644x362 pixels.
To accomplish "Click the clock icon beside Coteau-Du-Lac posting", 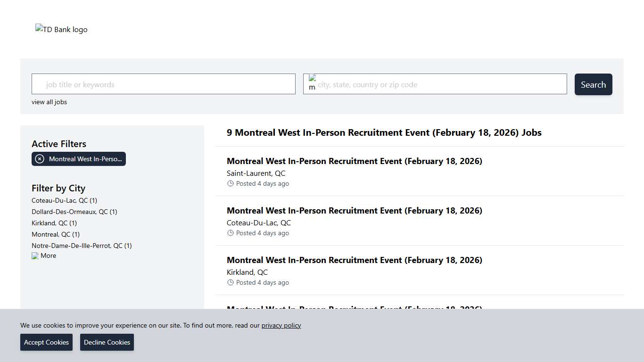I will (x=231, y=233).
